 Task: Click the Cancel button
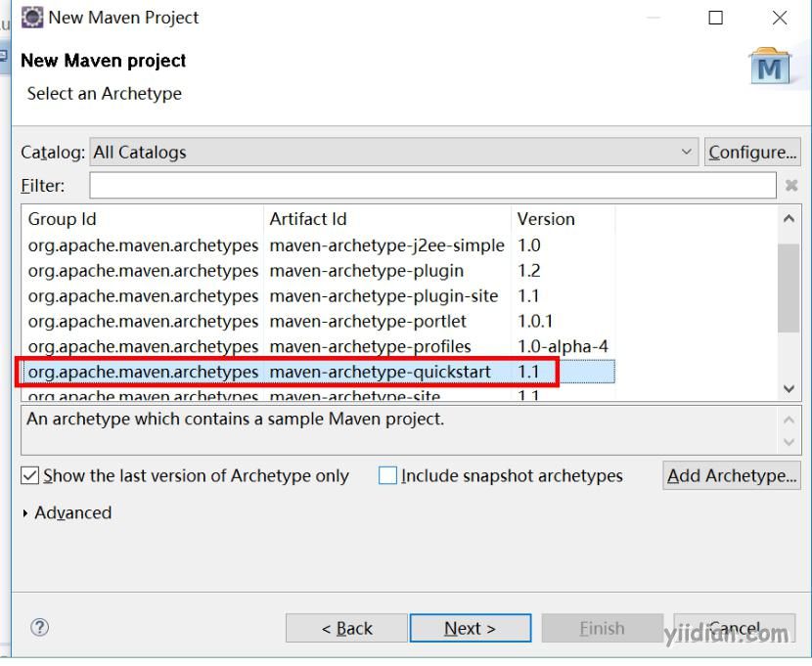tap(735, 628)
